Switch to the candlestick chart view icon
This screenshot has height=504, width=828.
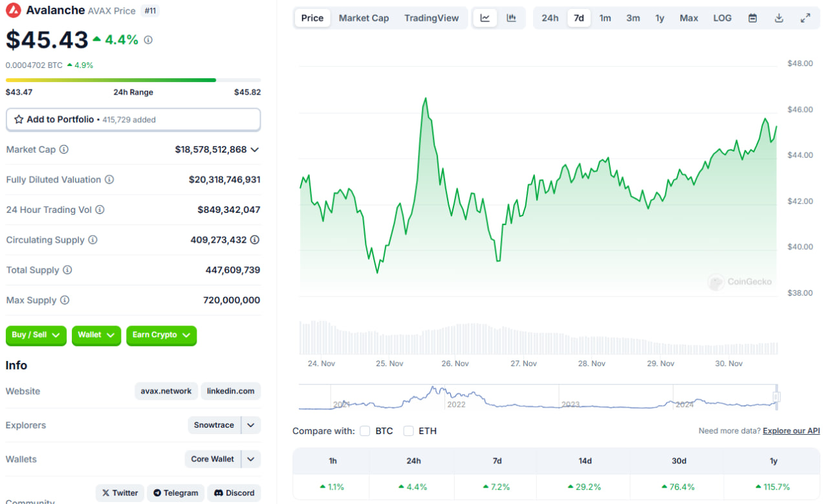click(511, 18)
